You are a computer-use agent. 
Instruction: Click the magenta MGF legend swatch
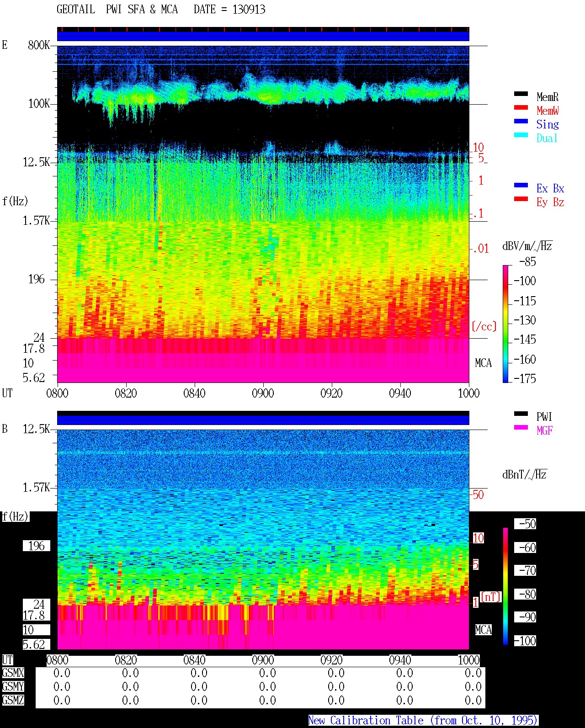click(x=521, y=428)
